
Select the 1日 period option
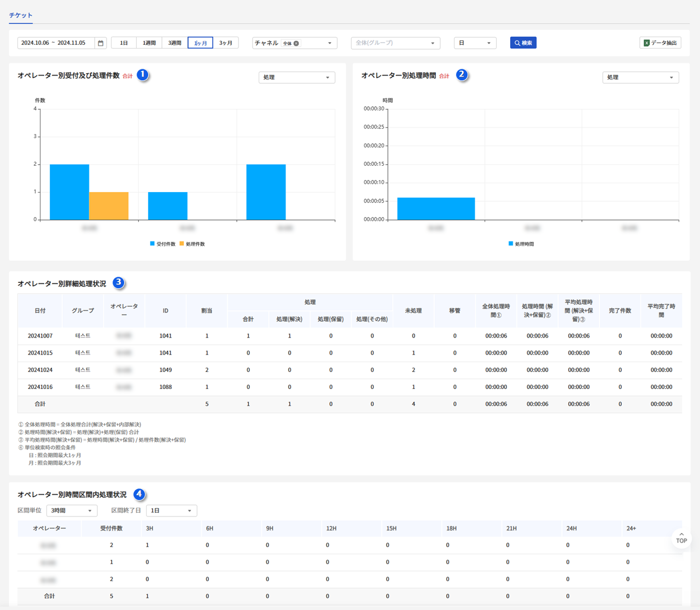point(124,43)
